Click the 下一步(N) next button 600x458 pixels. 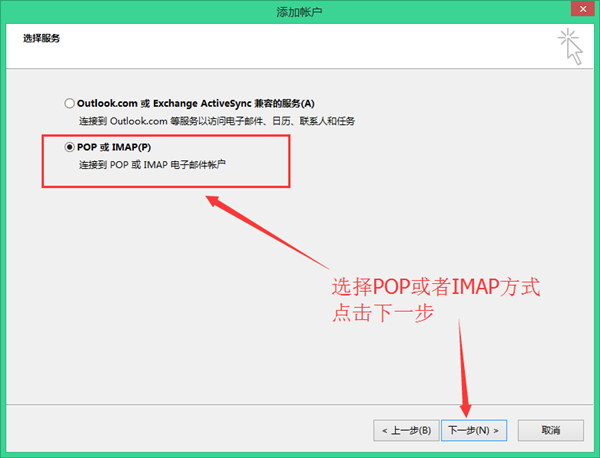click(474, 430)
